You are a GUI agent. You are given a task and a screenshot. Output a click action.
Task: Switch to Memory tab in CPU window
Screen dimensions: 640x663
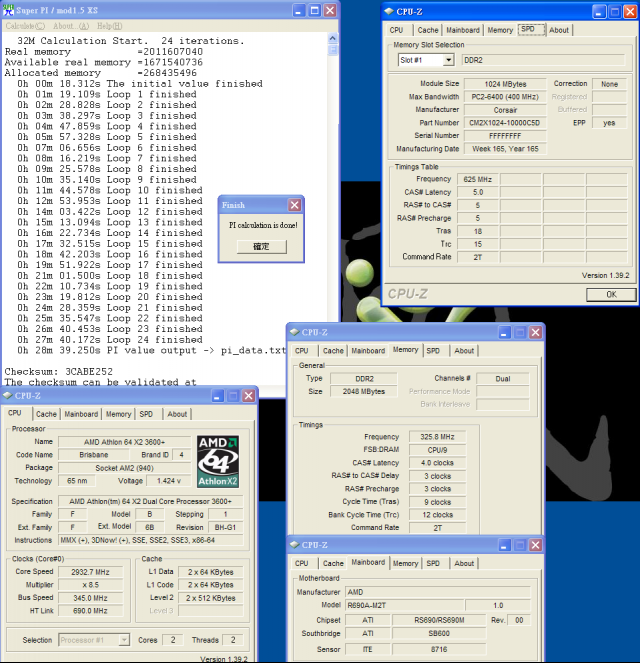point(118,414)
